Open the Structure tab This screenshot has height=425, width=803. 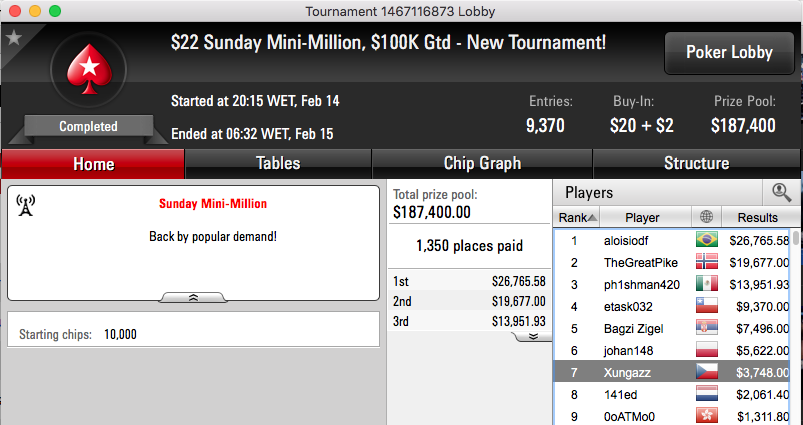[696, 163]
